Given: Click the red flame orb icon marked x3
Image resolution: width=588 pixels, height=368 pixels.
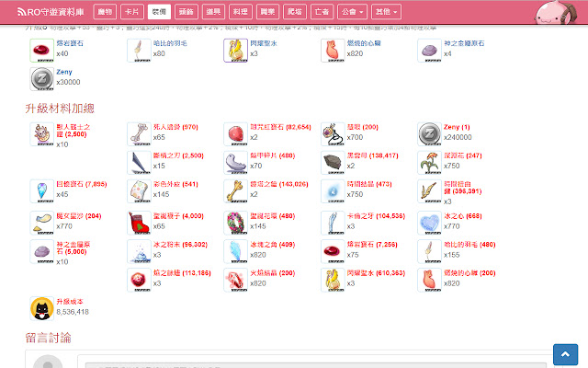Looking at the screenshot, I should (139, 280).
